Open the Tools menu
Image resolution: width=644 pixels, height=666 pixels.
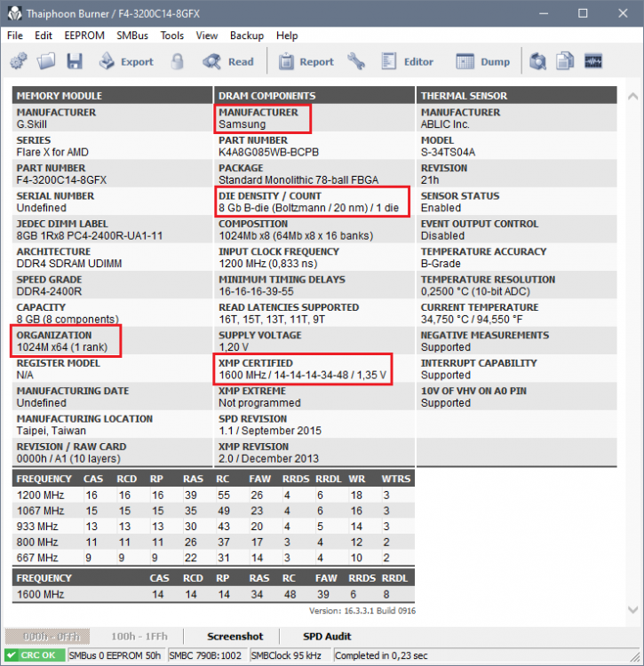(x=172, y=36)
